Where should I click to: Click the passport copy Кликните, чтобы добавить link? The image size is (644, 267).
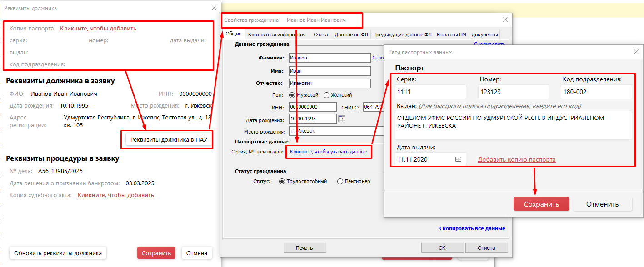[x=98, y=28]
